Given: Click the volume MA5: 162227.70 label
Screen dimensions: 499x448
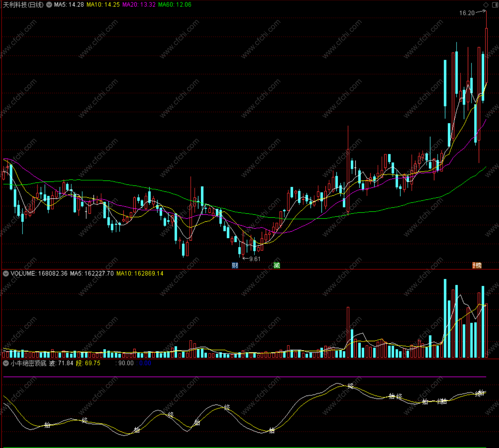Looking at the screenshot, I should click(x=92, y=273).
